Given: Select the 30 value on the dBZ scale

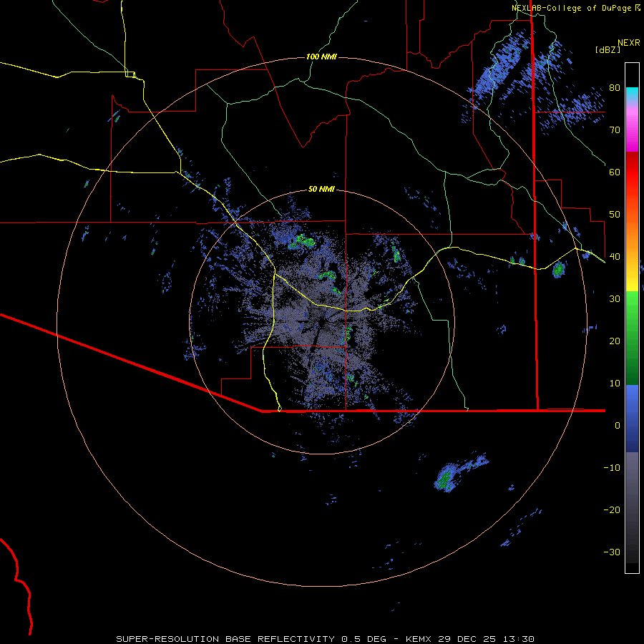Looking at the screenshot, I should pos(615,299).
